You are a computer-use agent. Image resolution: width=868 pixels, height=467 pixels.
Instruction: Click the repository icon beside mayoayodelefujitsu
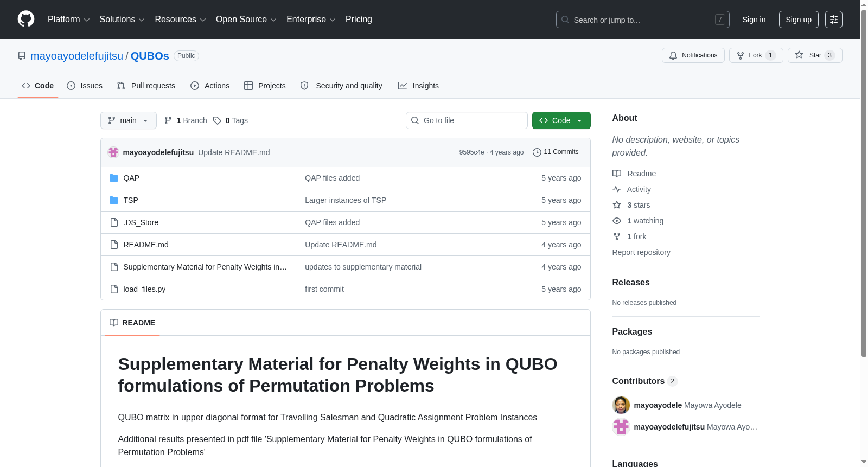22,56
